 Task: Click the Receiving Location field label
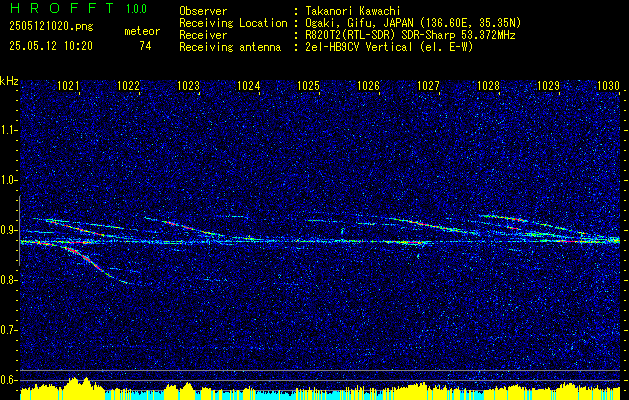tap(233, 23)
